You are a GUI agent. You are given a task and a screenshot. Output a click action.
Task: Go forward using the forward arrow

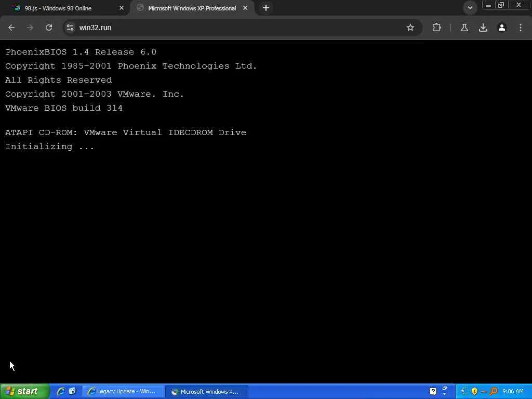point(30,28)
